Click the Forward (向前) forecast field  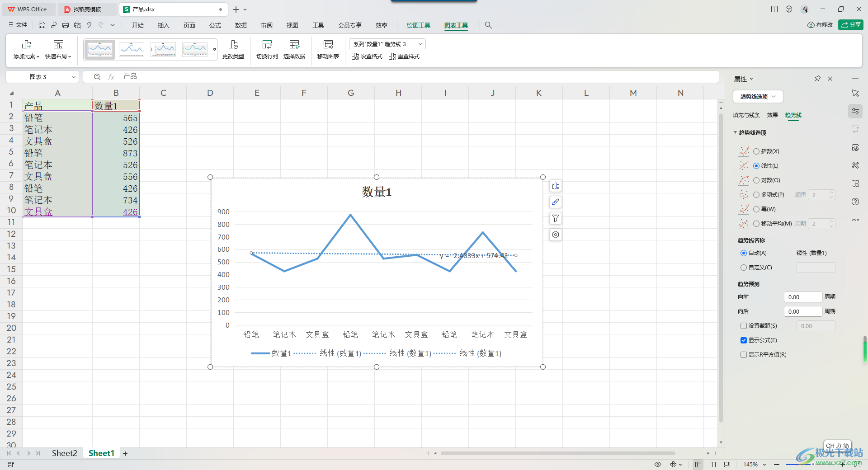point(803,297)
